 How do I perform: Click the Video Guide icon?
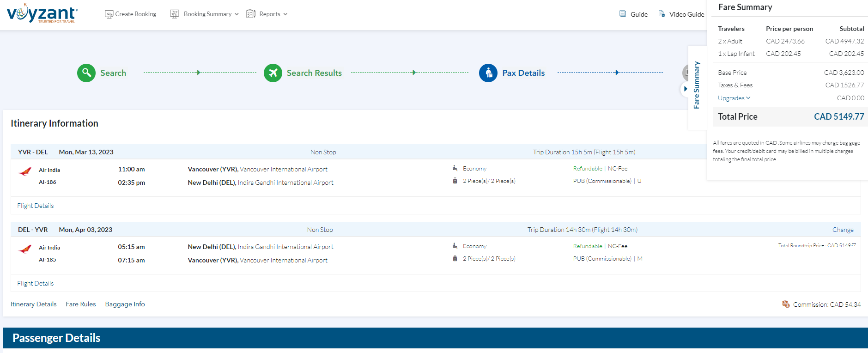tap(662, 14)
